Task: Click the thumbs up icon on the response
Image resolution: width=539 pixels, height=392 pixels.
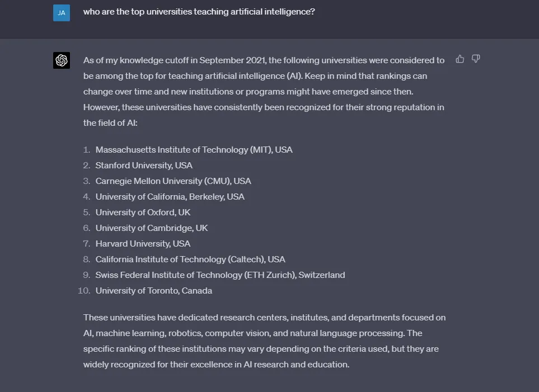Action: click(460, 59)
